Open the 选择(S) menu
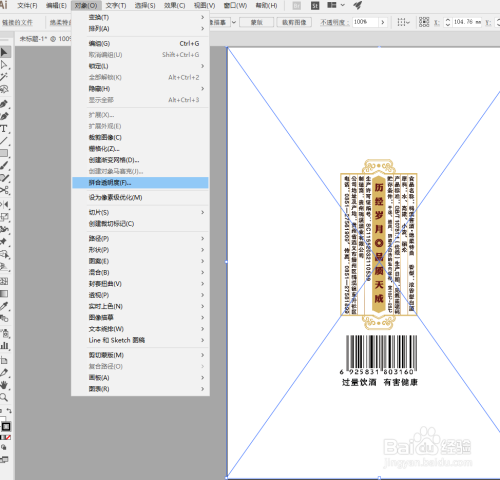 pos(145,5)
